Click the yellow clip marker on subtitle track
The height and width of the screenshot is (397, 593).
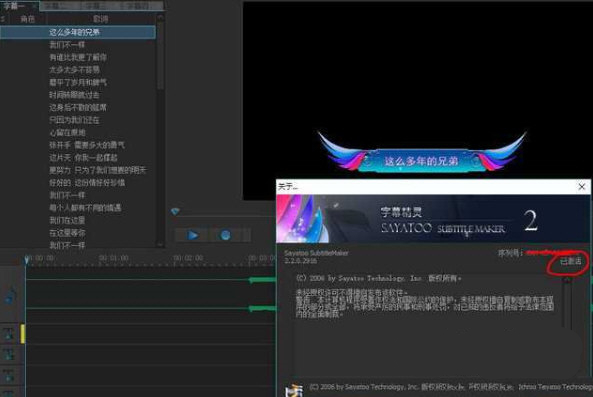pos(23,333)
